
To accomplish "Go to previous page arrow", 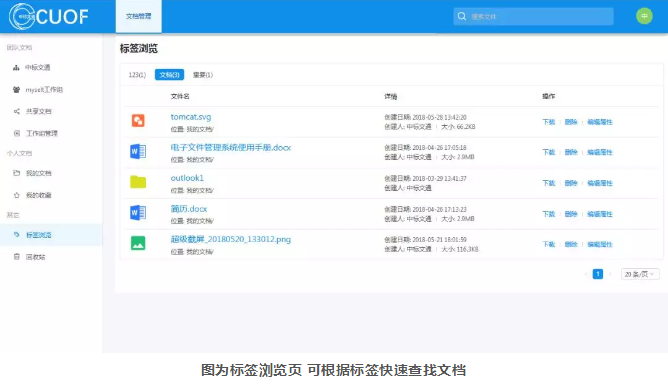I will click(585, 274).
